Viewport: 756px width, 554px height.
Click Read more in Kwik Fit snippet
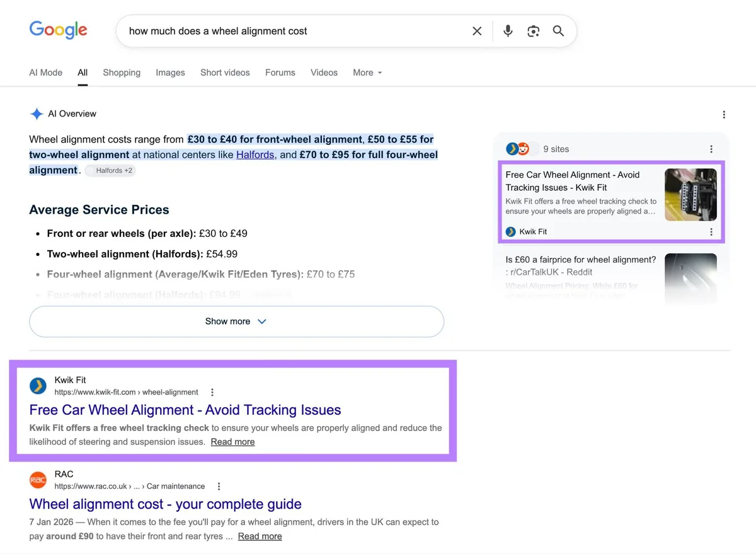click(x=232, y=442)
